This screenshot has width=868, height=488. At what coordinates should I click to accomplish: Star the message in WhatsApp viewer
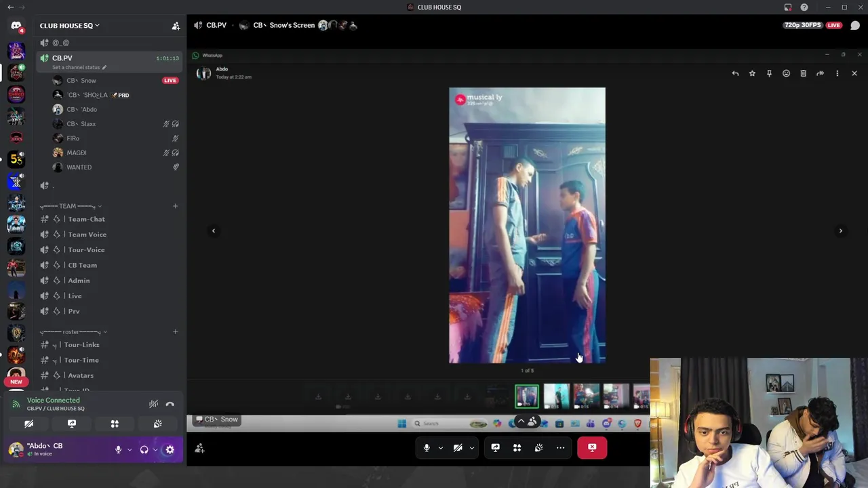pyautogui.click(x=752, y=73)
